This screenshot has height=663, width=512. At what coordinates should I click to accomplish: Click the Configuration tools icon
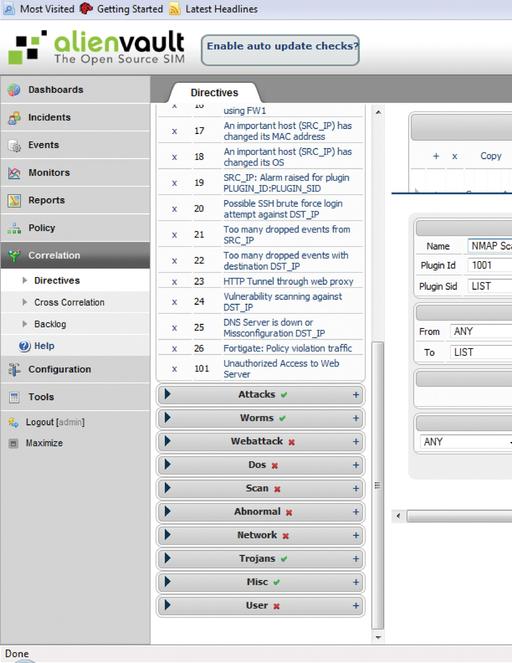[14, 370]
